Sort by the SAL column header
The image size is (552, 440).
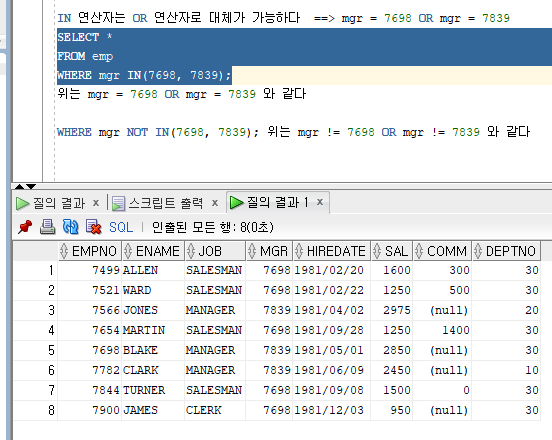tap(392, 251)
